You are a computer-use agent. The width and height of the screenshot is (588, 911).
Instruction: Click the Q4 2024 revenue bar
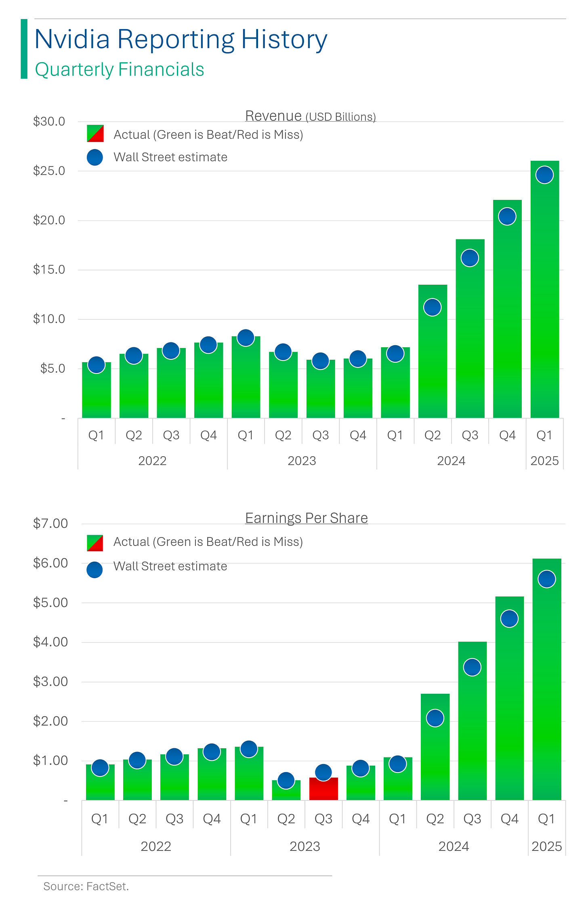click(507, 309)
